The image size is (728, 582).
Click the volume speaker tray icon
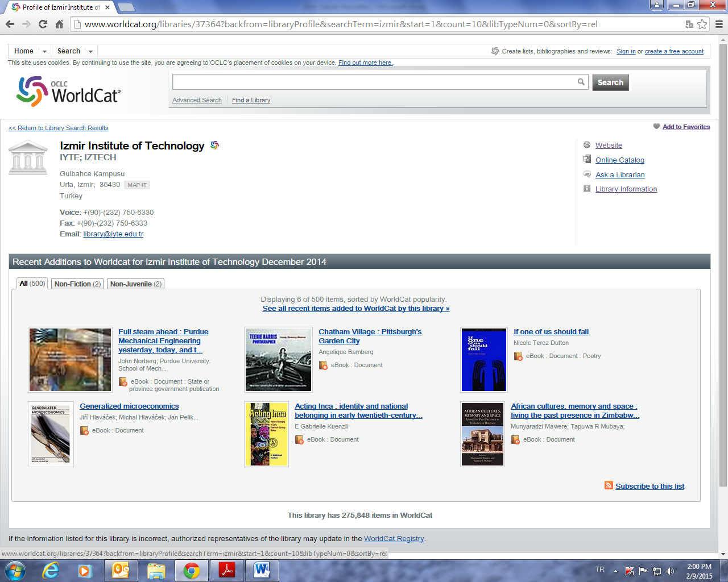click(x=671, y=571)
